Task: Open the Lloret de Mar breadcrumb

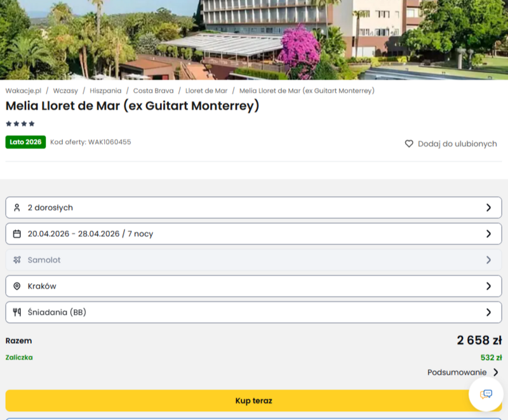Action: 206,91
